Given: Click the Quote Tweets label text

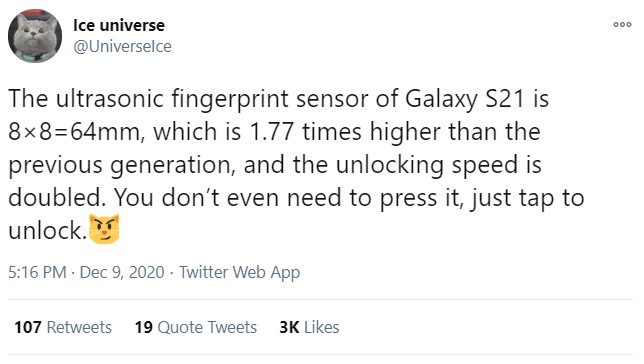Looking at the screenshot, I should tap(207, 327).
